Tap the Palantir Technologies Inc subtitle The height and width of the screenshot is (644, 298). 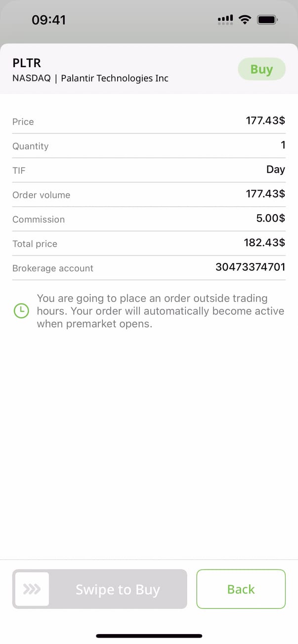pyautogui.click(x=115, y=78)
